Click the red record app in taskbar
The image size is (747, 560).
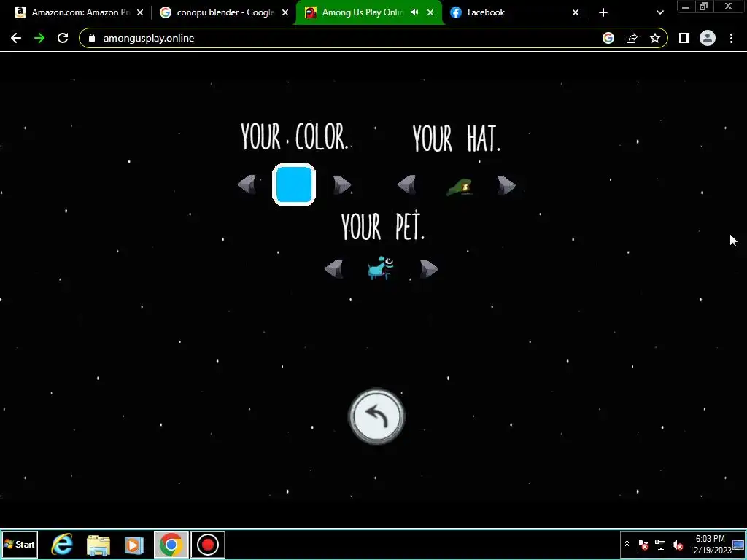[208, 544]
